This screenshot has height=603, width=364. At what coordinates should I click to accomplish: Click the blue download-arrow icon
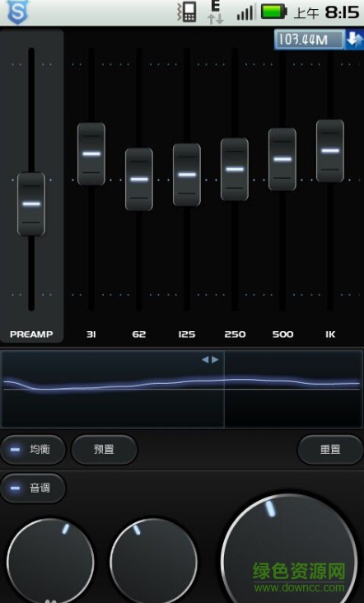[354, 40]
